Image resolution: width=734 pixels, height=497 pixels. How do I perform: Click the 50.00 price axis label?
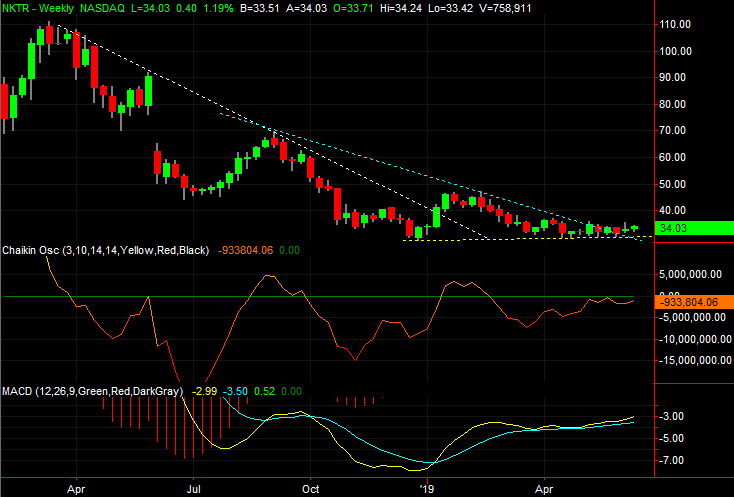(675, 184)
